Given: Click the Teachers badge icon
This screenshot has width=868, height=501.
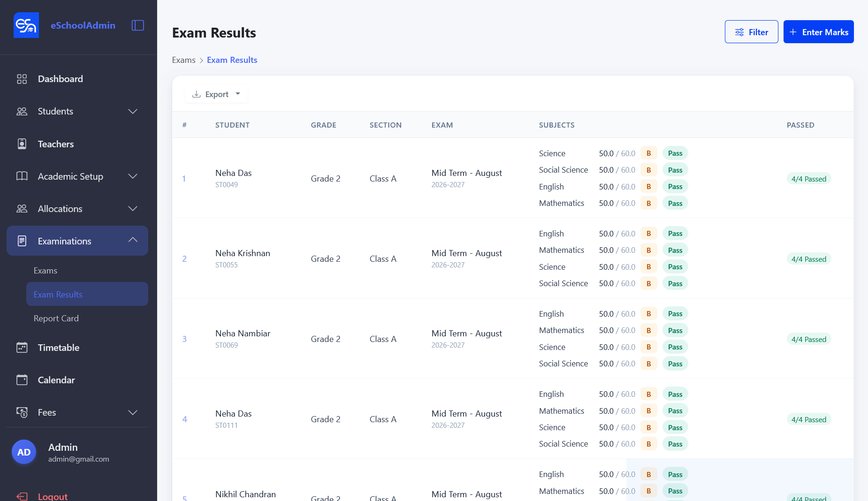Looking at the screenshot, I should (22, 144).
